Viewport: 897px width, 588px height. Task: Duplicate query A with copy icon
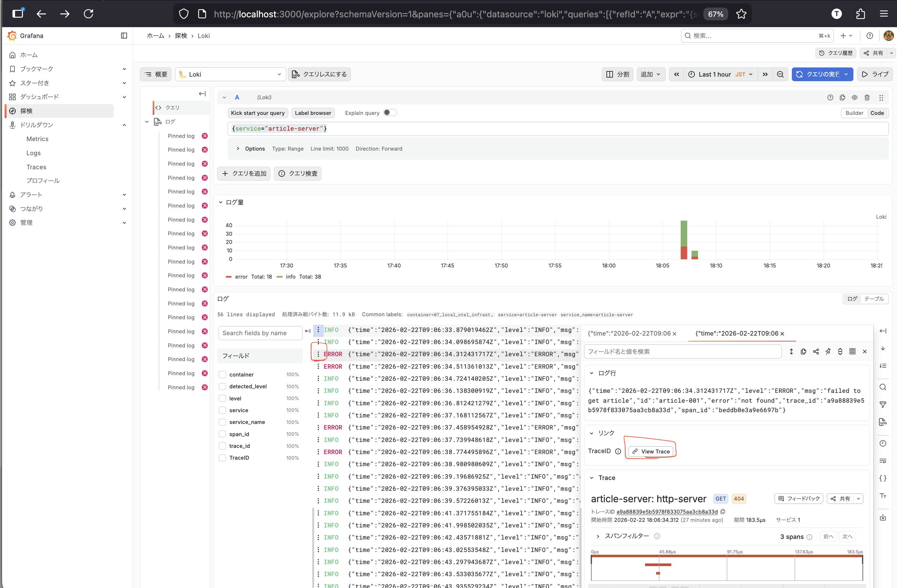pos(842,98)
